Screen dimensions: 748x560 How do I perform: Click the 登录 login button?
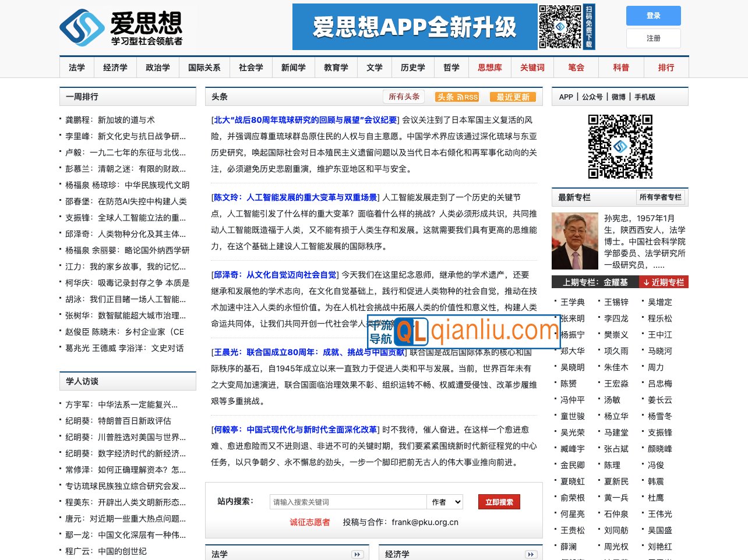[653, 16]
